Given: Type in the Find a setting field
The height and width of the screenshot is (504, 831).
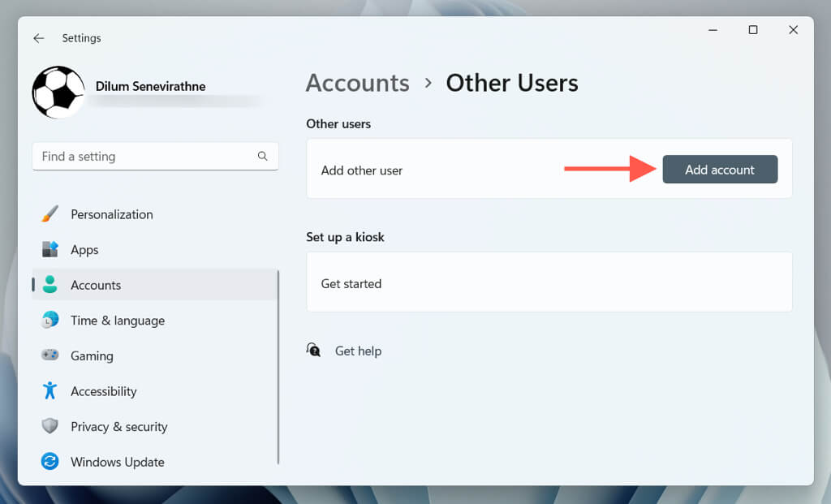Looking at the screenshot, I should [x=146, y=156].
